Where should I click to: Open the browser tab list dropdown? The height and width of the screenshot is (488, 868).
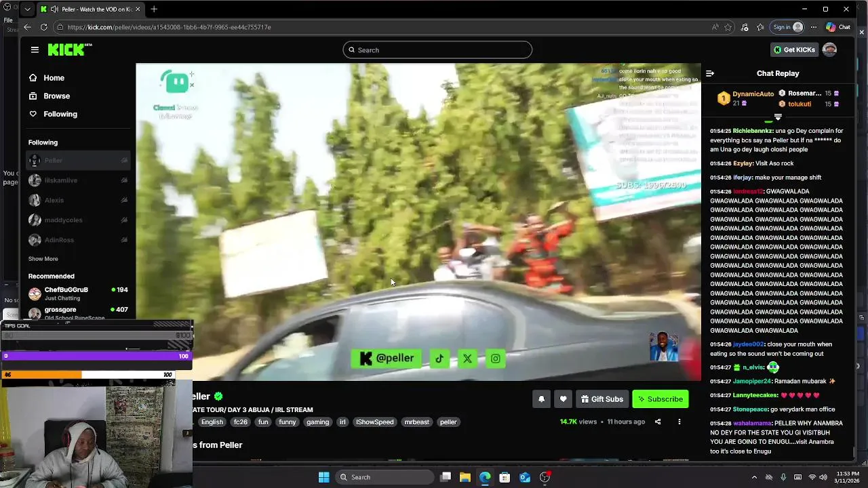(28, 9)
